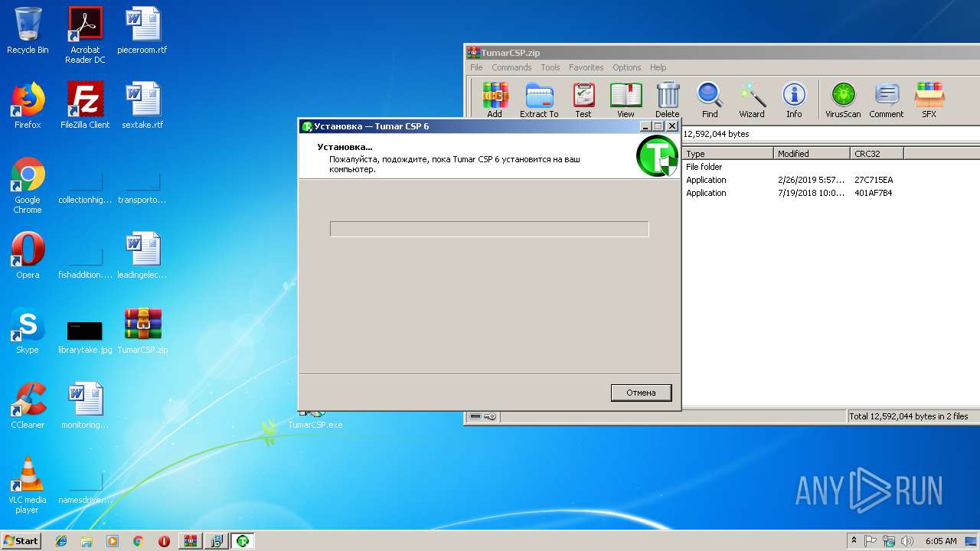Click the View icon in WinRAR toolbar

coord(626,100)
